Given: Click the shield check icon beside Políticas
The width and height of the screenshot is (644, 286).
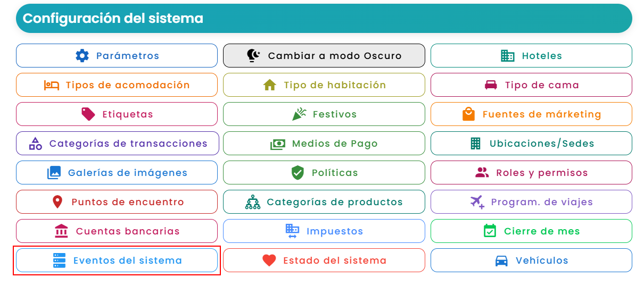Looking at the screenshot, I should click(x=298, y=173).
